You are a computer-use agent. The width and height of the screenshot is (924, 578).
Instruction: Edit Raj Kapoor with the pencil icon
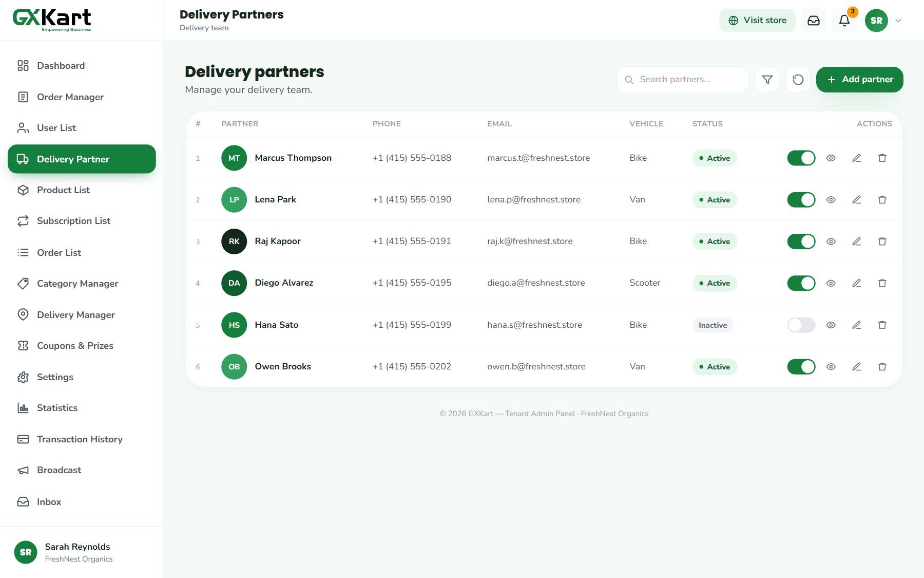(x=857, y=241)
